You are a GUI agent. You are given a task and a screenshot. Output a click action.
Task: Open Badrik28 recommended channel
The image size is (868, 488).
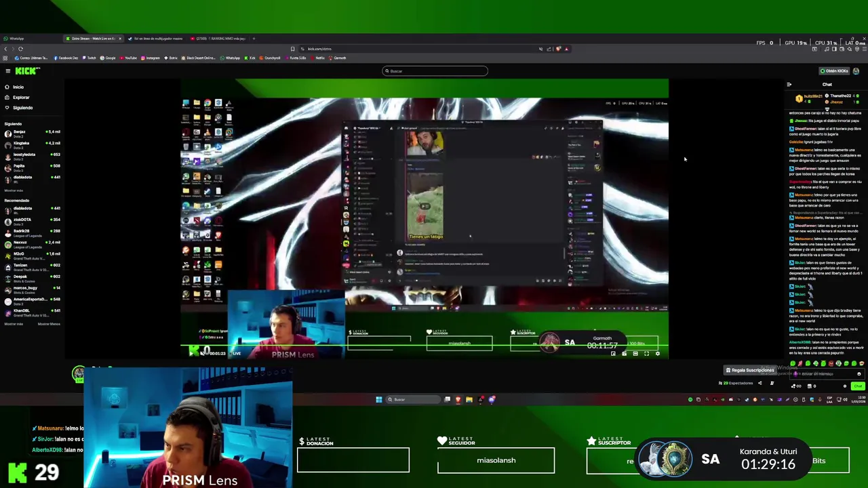pos(32,232)
